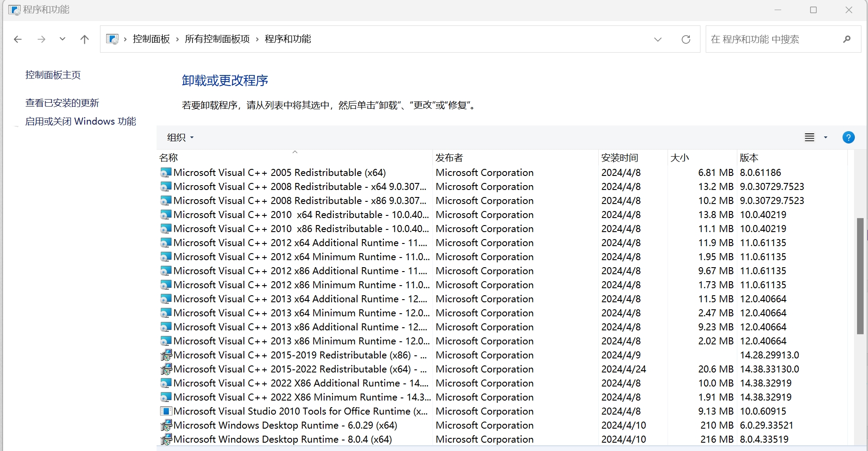Sort by the 版本 column header
Viewport: 868px width, 451px height.
792,157
